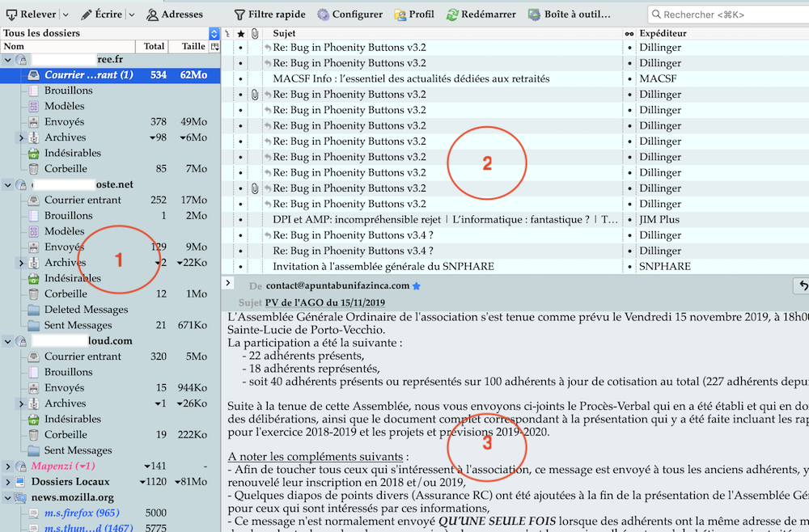The height and width of the screenshot is (532, 809).
Task: Open the Corbeille trash folder under free.fr
Action: [66, 169]
